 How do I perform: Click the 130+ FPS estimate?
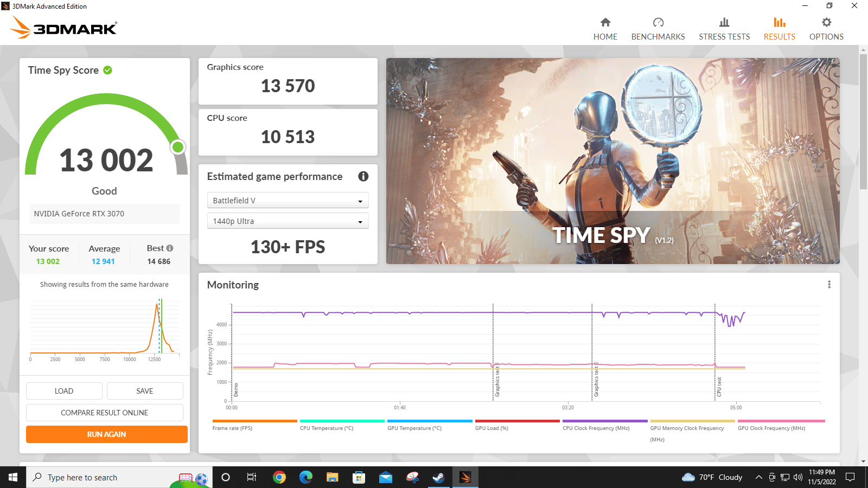pyautogui.click(x=288, y=247)
